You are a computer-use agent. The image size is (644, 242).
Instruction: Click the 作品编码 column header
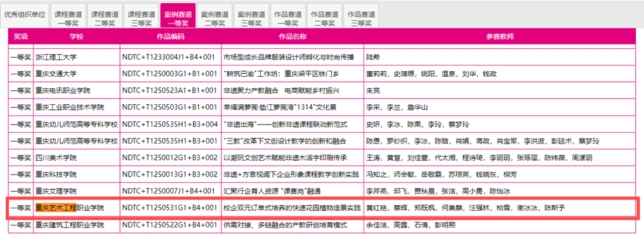click(x=171, y=37)
